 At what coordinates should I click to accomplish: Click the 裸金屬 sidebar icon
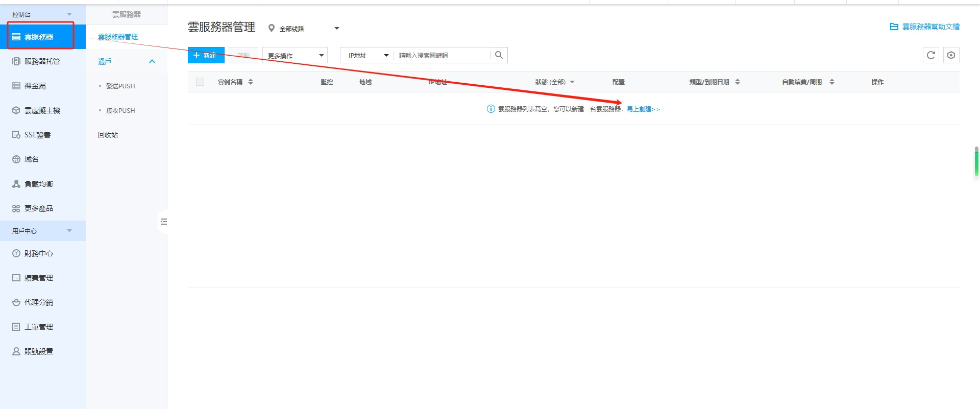16,86
